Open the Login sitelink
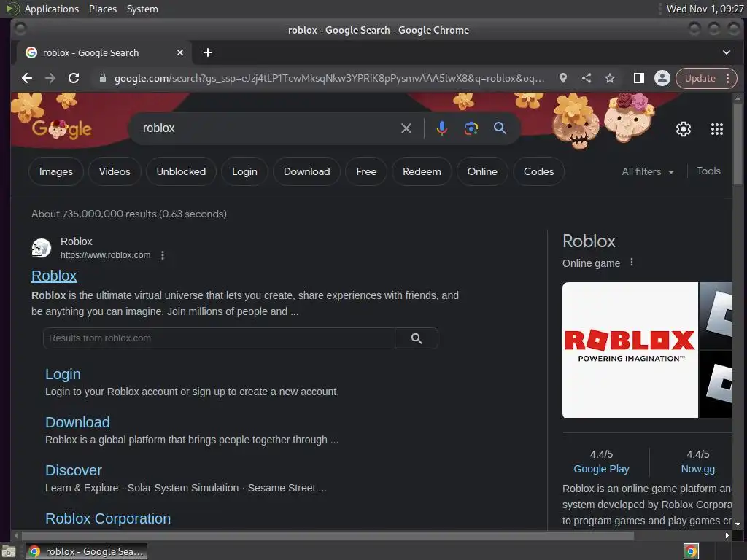The height and width of the screenshot is (560, 747). (x=63, y=374)
